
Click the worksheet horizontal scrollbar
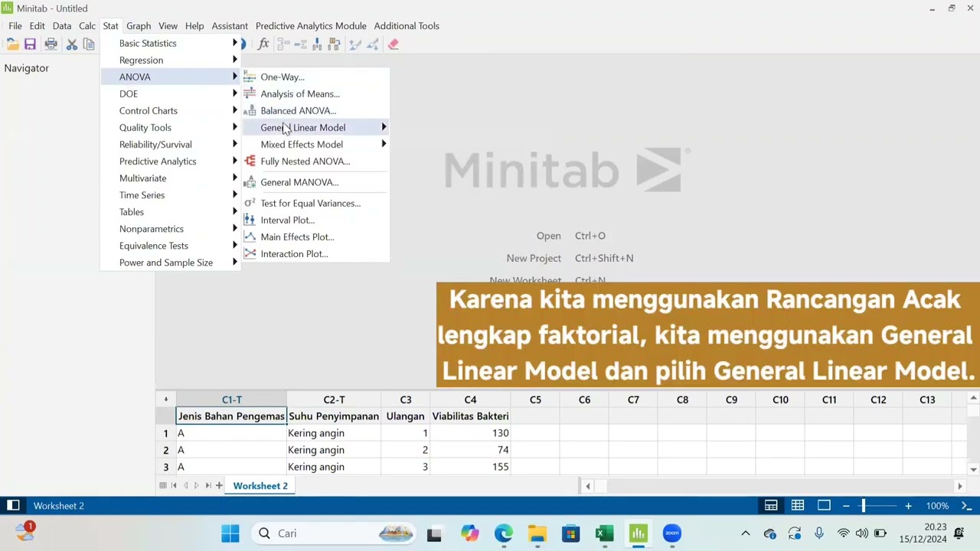click(773, 486)
